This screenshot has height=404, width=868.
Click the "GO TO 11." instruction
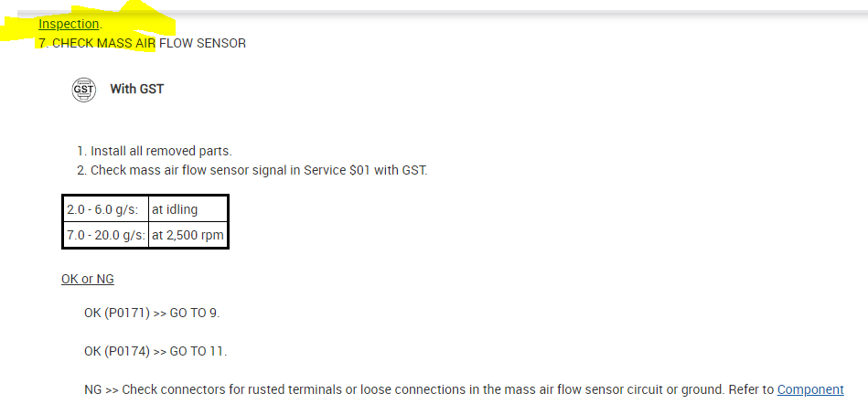[x=198, y=351]
